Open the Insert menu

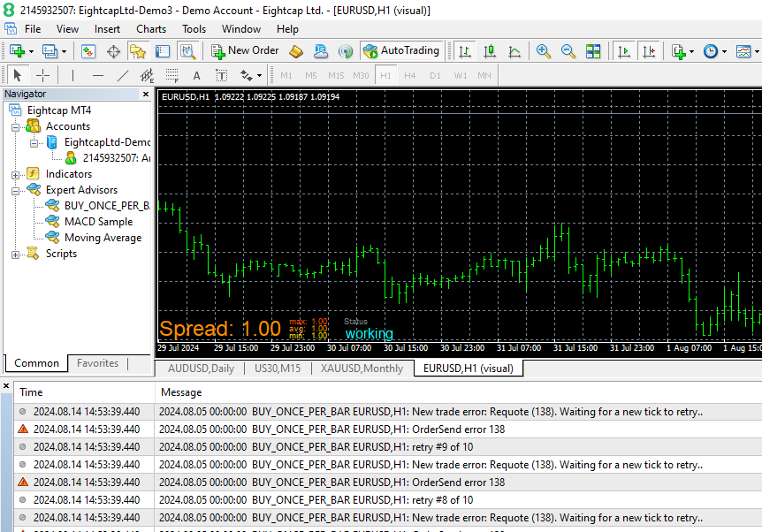(x=107, y=29)
